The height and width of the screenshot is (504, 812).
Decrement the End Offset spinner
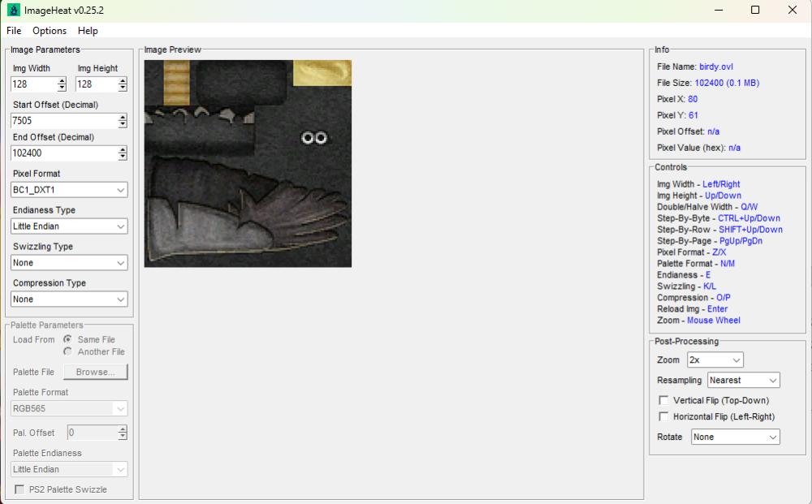(x=123, y=157)
